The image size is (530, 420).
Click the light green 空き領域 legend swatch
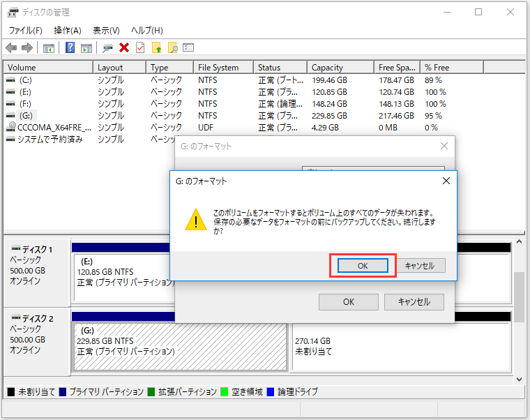[x=224, y=392]
